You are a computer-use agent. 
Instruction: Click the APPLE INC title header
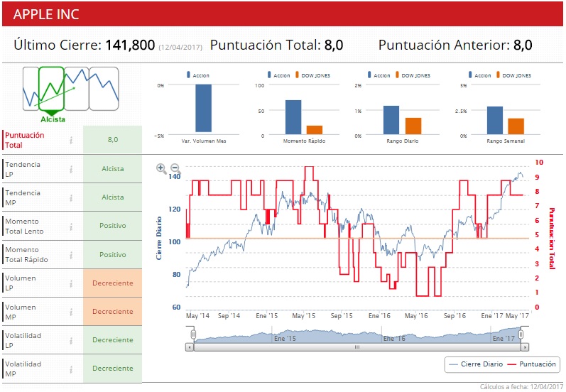tap(46, 14)
